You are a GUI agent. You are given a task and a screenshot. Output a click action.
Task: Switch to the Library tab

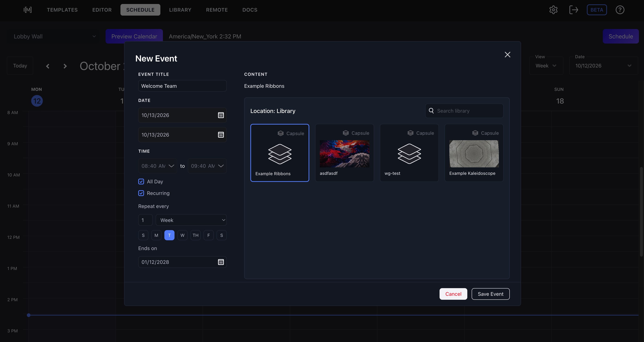[x=180, y=10]
